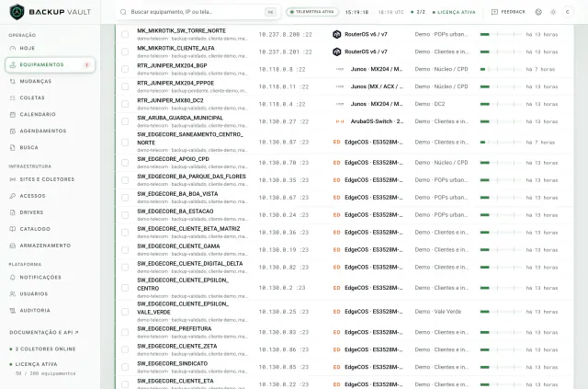Screen dimensions: 588x389
Task: Click the globe language icon in header
Action: tap(538, 12)
